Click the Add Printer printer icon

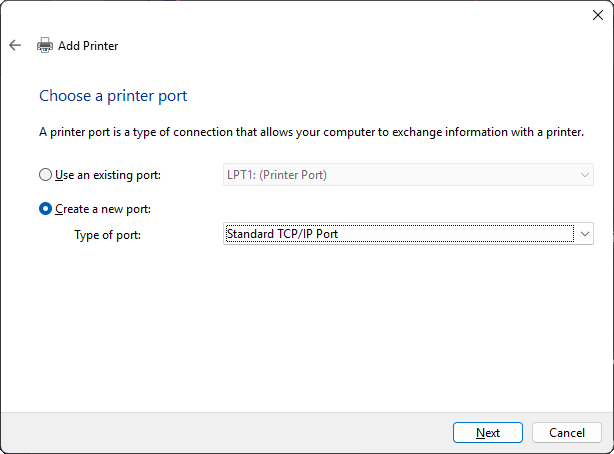[x=45, y=45]
